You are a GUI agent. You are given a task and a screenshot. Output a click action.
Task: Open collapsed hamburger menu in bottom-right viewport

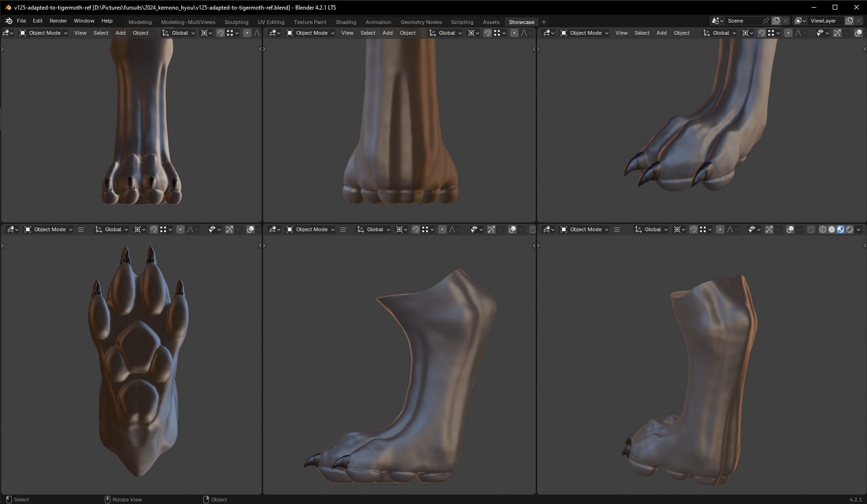[616, 230]
